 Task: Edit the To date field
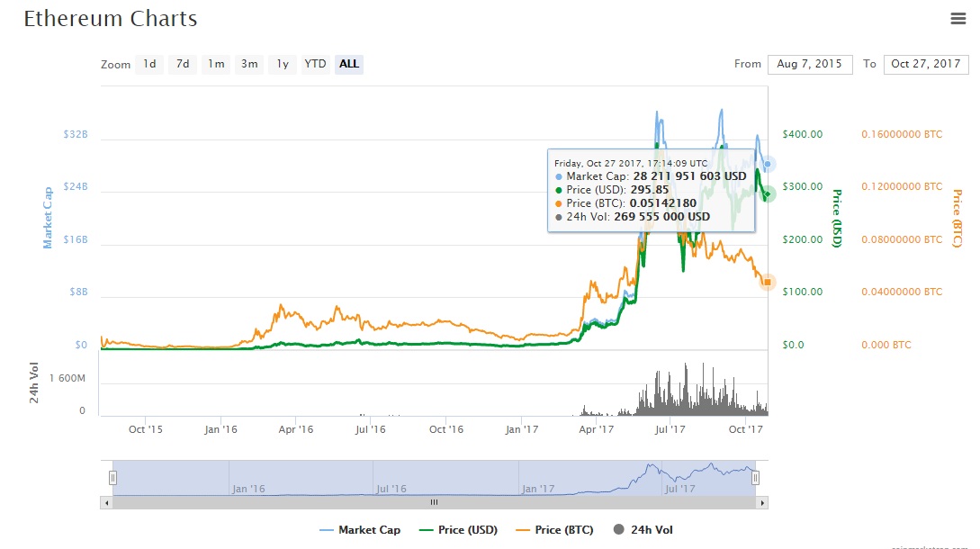[x=926, y=64]
